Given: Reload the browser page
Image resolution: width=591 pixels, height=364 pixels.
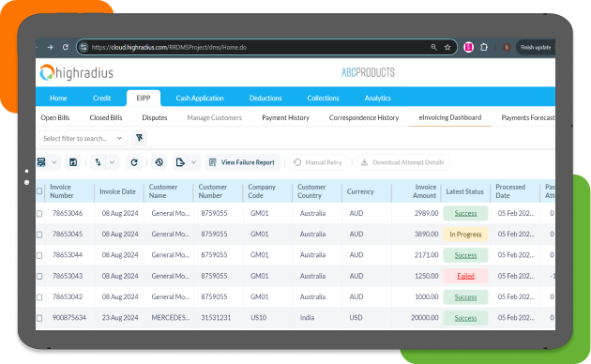Looking at the screenshot, I should click(66, 47).
